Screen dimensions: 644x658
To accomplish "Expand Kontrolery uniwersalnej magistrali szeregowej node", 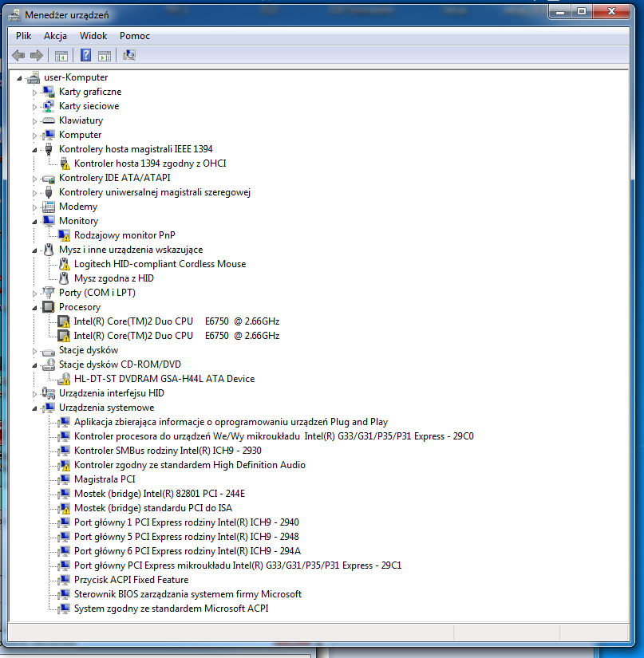I will point(34,193).
